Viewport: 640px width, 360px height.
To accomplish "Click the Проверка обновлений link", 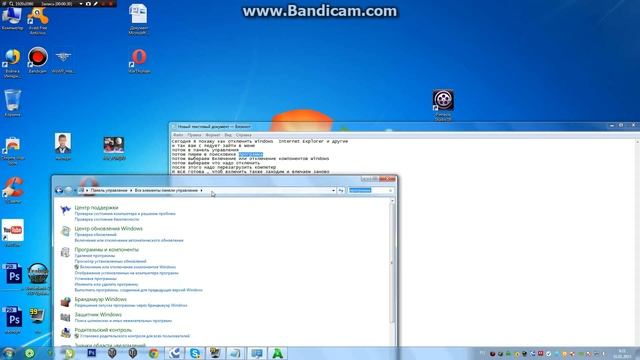I will pyautogui.click(x=96, y=235).
